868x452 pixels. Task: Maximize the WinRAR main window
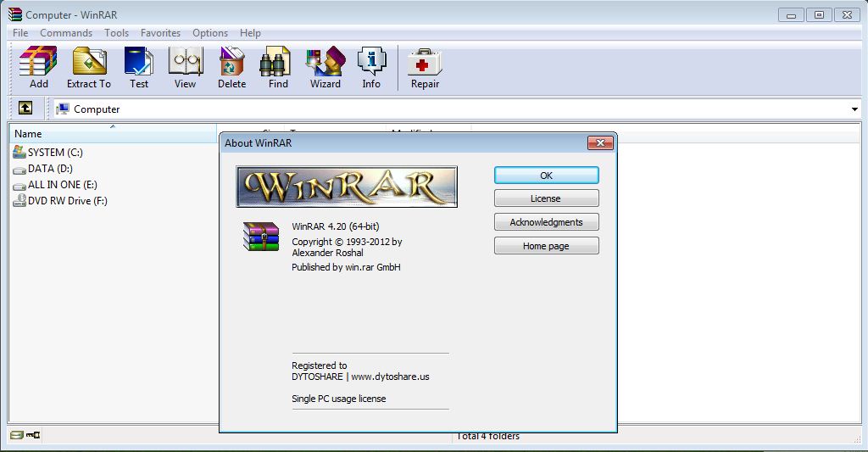(819, 15)
